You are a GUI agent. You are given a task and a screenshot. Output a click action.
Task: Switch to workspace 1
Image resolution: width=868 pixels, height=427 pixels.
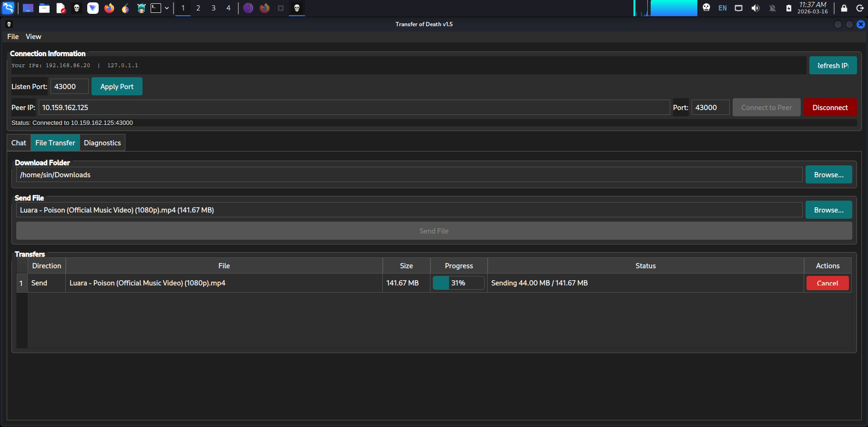point(183,8)
